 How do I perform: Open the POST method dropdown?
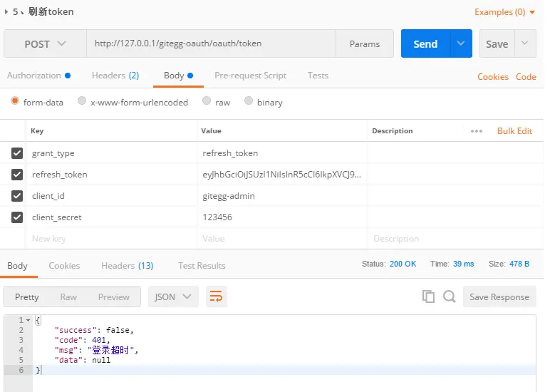pyautogui.click(x=45, y=43)
